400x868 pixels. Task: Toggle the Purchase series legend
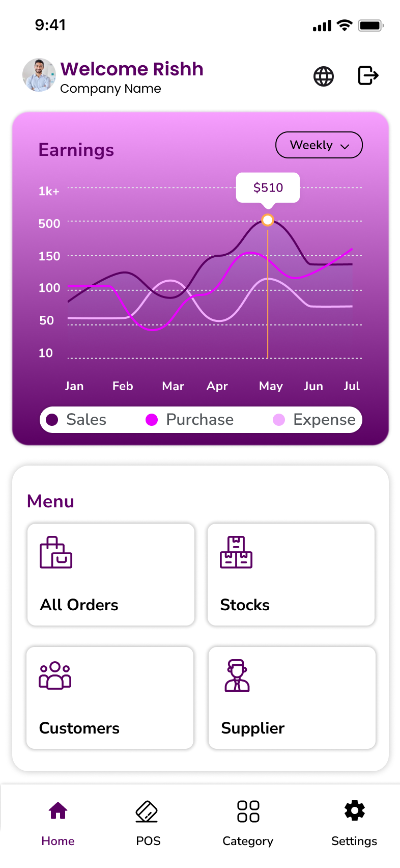[x=190, y=420]
